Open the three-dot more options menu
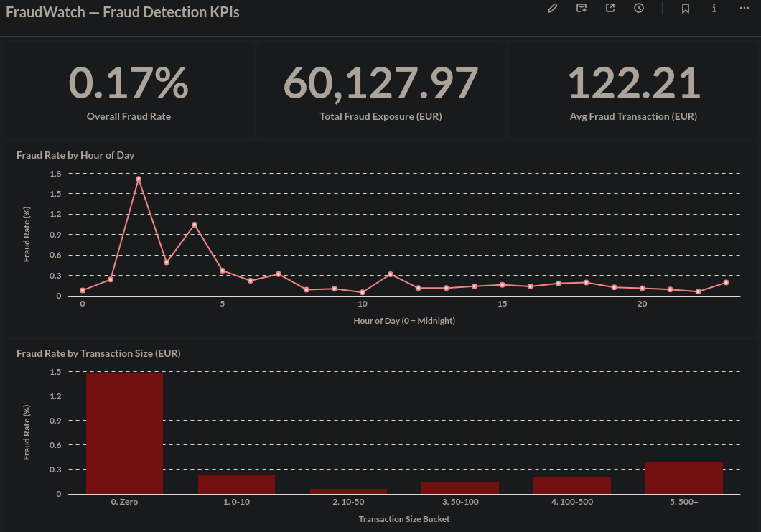The height and width of the screenshot is (532, 761). [x=744, y=8]
